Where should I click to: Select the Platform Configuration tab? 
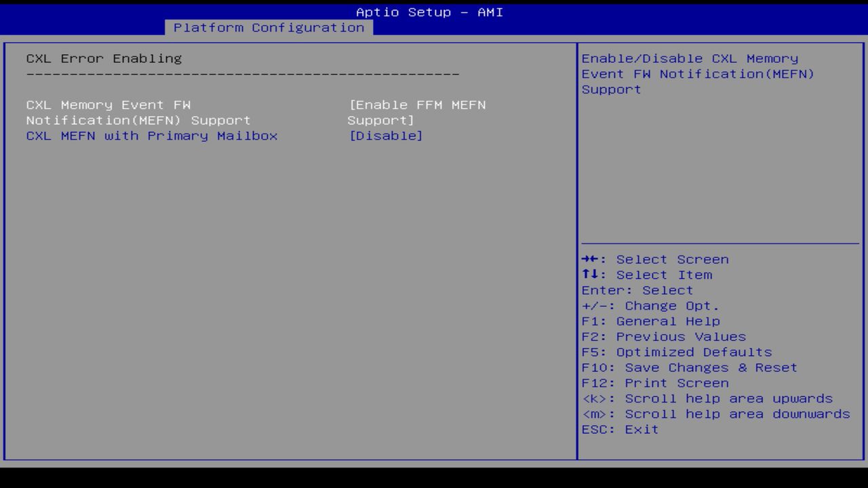pyautogui.click(x=269, y=28)
